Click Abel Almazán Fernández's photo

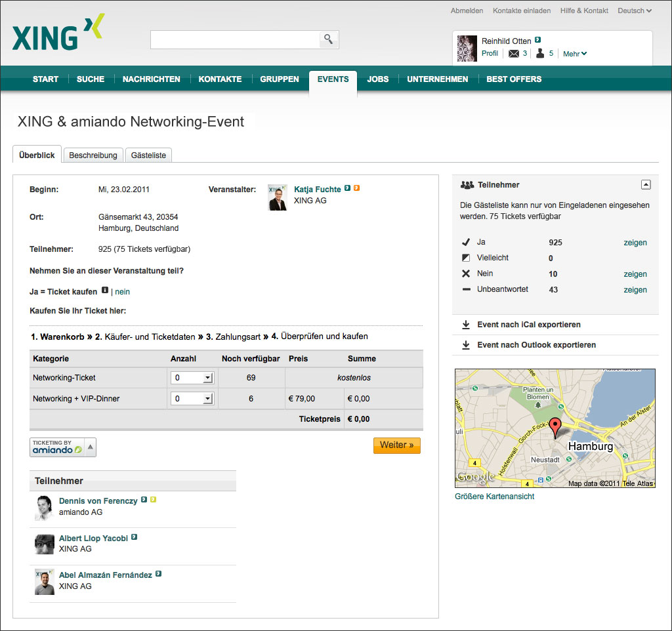[45, 582]
